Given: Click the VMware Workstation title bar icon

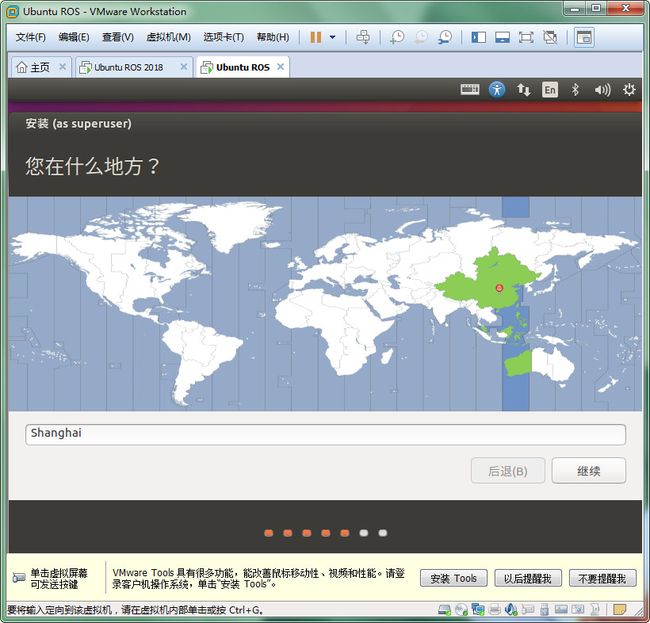Looking at the screenshot, I should tap(12, 12).
